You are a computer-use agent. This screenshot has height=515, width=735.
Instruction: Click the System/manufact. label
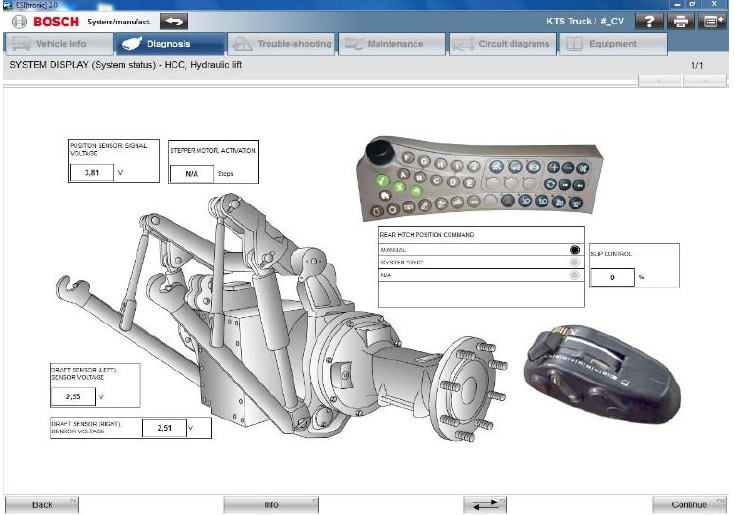click(x=119, y=22)
